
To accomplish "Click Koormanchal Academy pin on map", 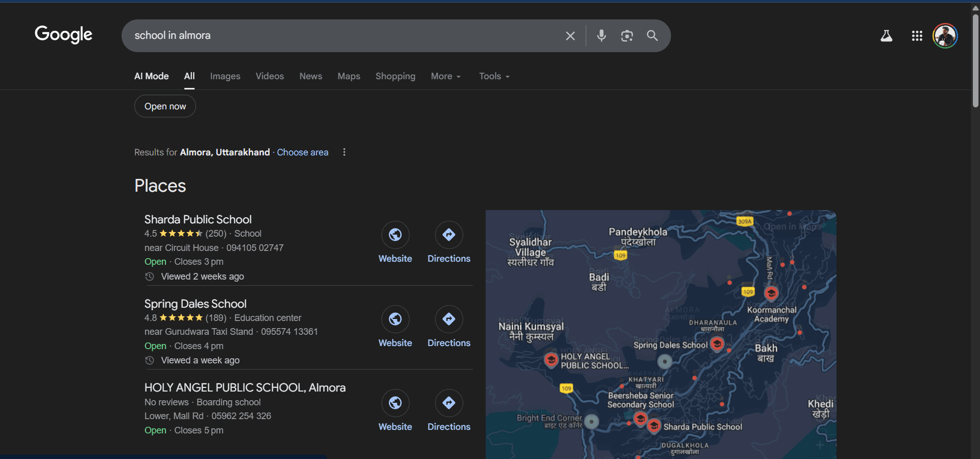I will point(771,293).
